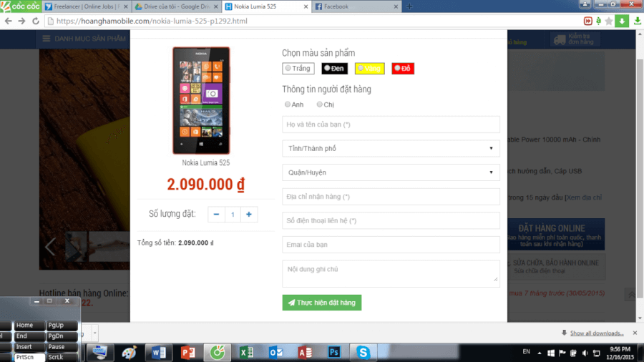Switch to the Freelancer Online Jobs tab
644x362 pixels.
(87, 6)
